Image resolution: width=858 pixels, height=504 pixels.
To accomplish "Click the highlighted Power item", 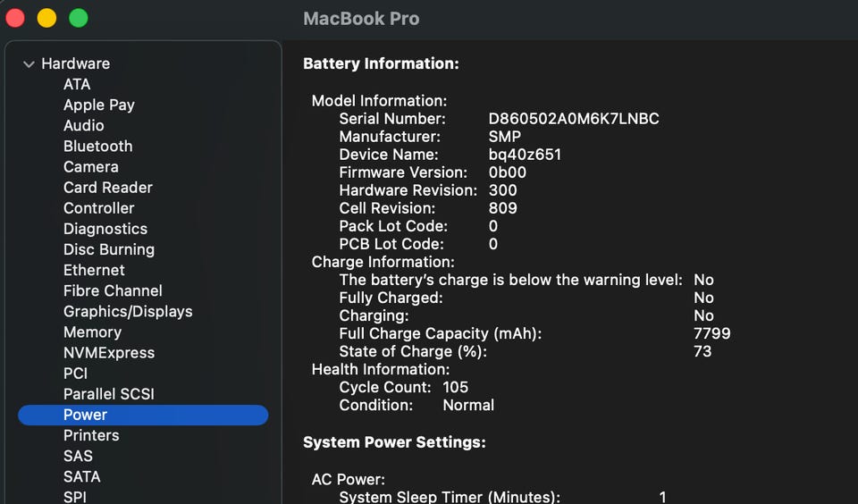I will click(85, 415).
